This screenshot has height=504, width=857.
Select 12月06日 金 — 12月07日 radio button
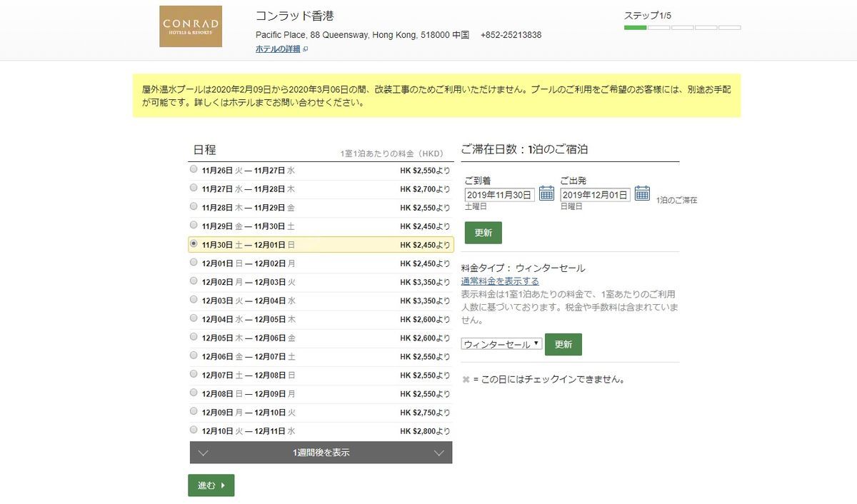tap(194, 355)
